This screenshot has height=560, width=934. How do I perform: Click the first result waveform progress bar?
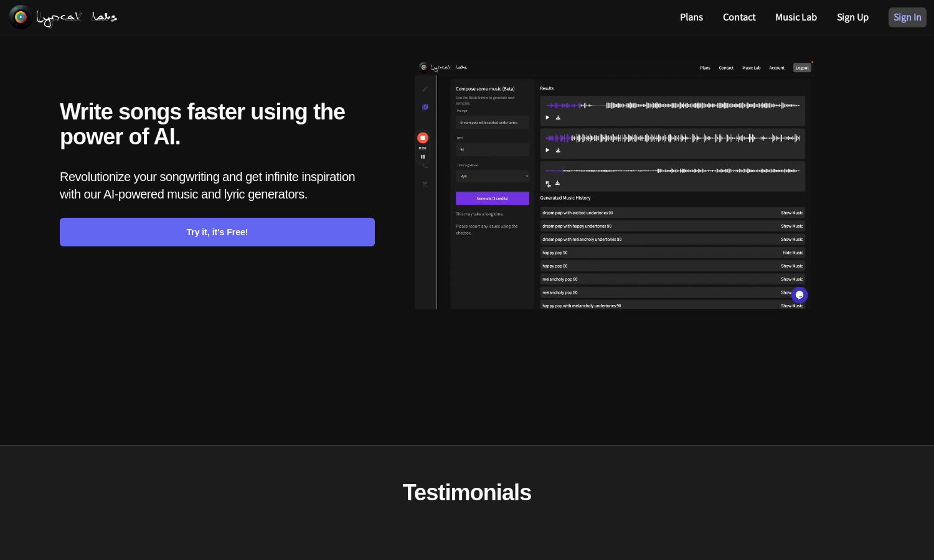pyautogui.click(x=672, y=105)
